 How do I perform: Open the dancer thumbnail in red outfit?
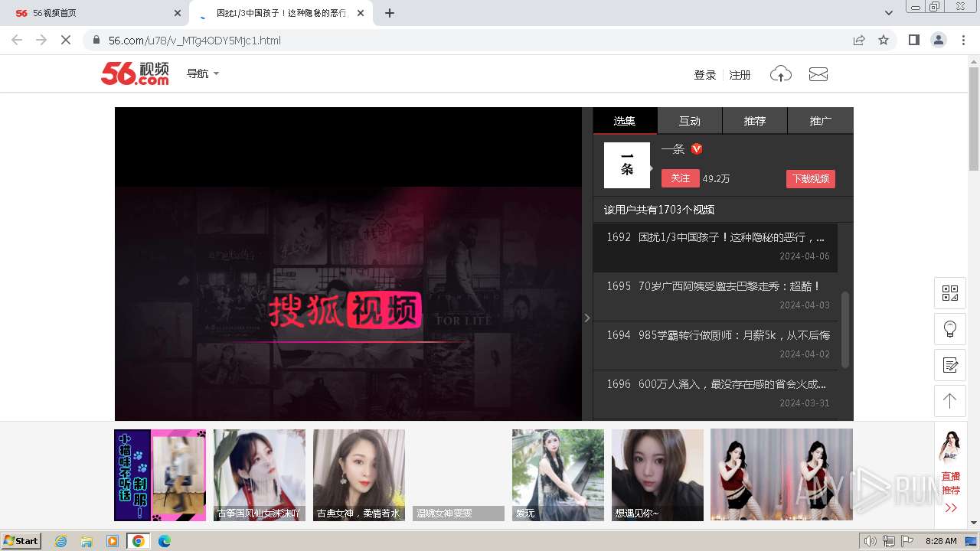[782, 475]
